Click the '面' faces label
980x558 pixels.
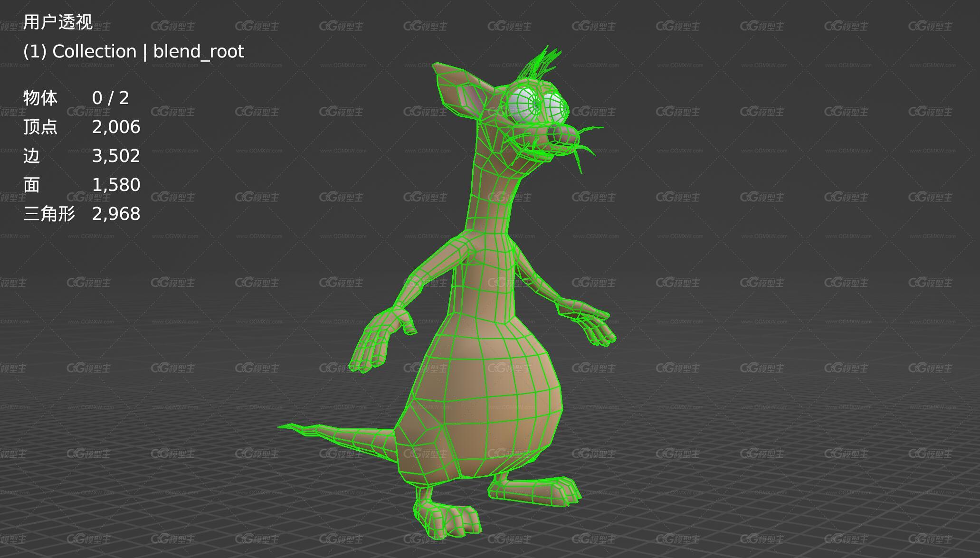[x=31, y=185]
